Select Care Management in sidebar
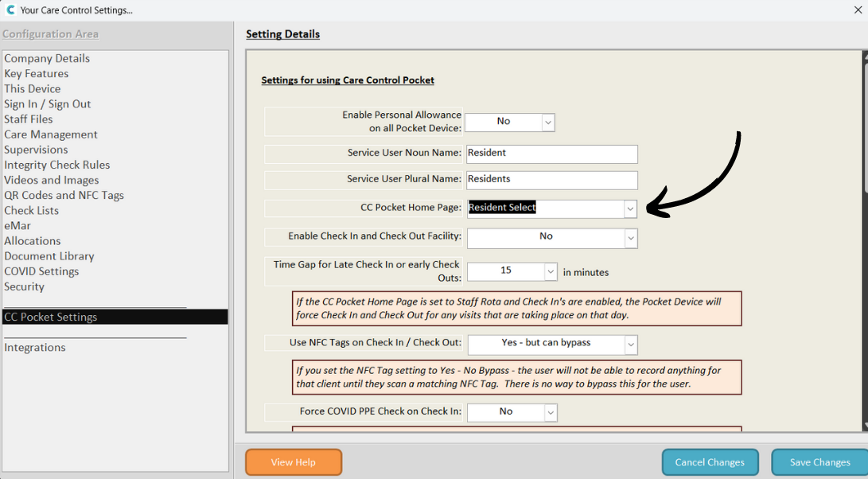This screenshot has width=868, height=479. pyautogui.click(x=51, y=134)
